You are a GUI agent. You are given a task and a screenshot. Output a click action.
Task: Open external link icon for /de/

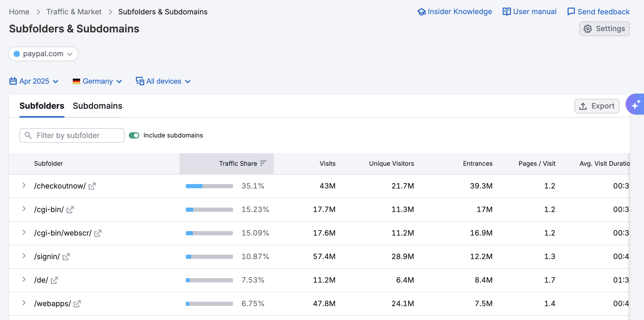pyautogui.click(x=54, y=280)
